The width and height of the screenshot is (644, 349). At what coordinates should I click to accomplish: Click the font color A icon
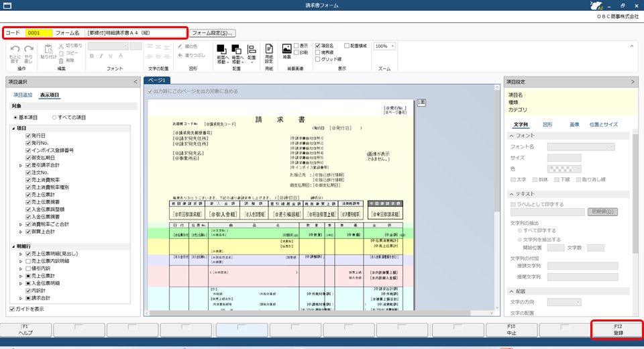tap(120, 56)
